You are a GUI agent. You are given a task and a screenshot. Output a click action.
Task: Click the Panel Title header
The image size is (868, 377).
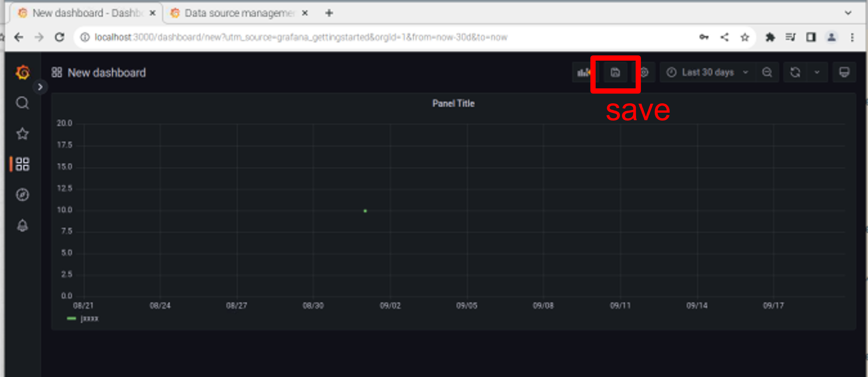tap(453, 104)
